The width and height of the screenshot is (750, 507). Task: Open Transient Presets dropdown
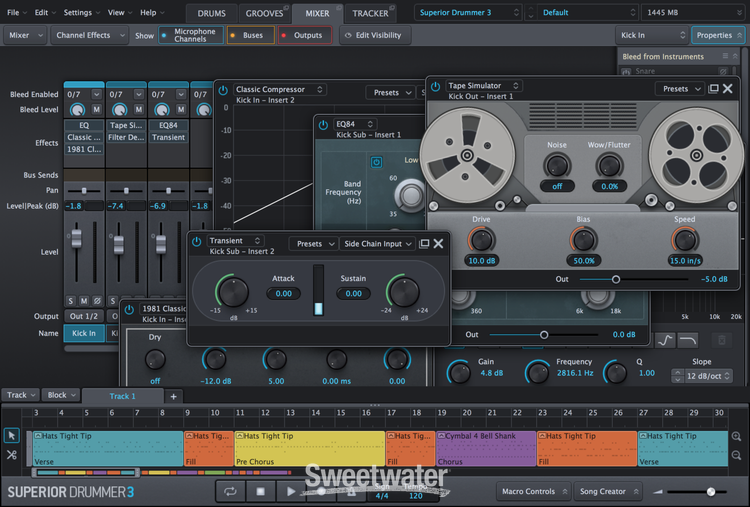(313, 244)
